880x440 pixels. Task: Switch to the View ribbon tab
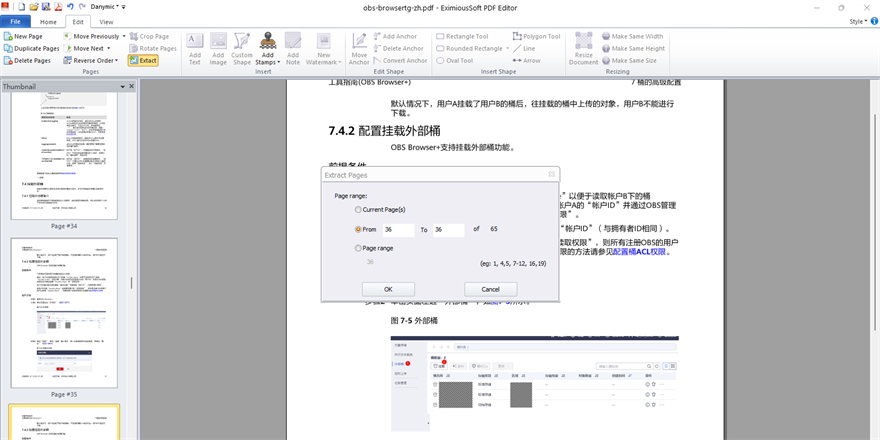coord(106,22)
